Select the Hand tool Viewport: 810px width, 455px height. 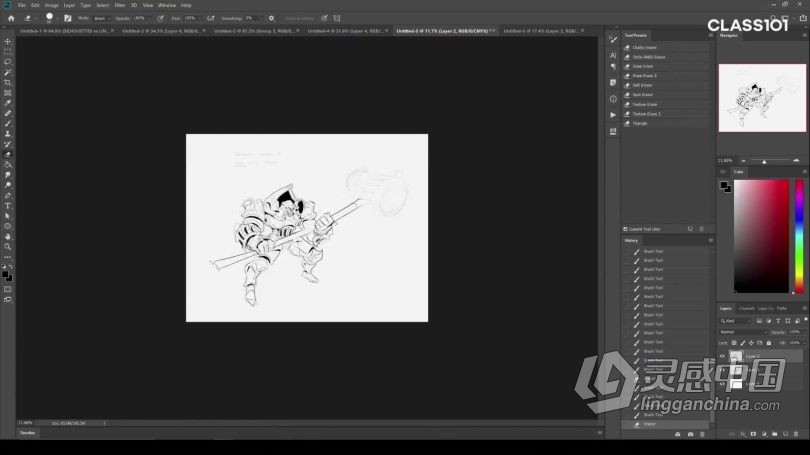(x=7, y=237)
